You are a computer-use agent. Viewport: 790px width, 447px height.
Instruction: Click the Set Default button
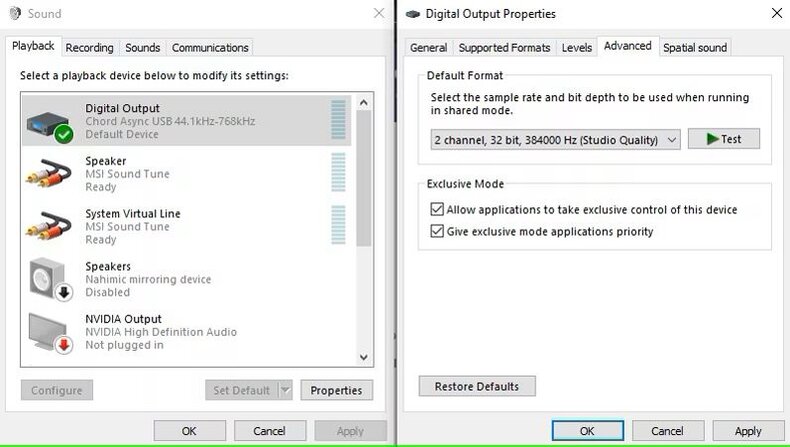coord(242,390)
